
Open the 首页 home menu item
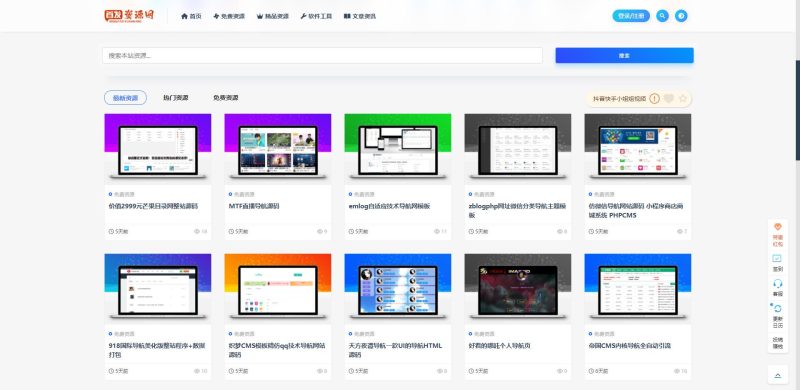(x=191, y=16)
